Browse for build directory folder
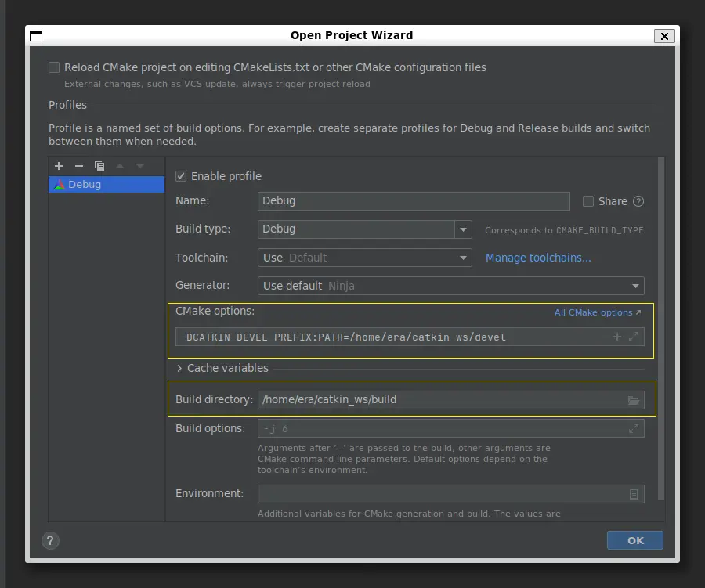 coord(634,400)
